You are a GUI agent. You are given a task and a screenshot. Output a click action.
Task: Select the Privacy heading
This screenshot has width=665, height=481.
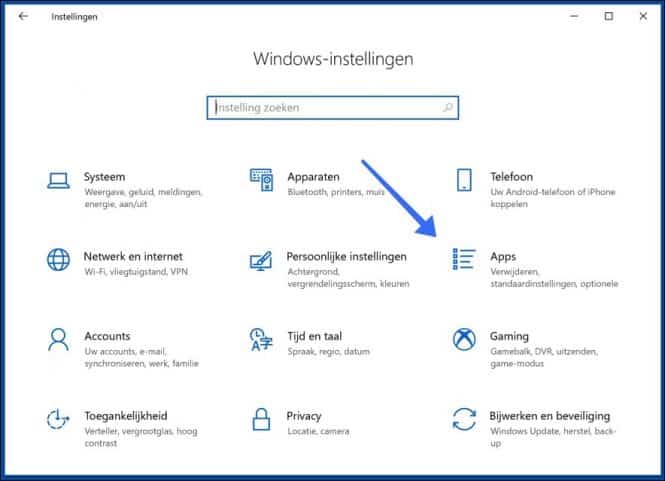(x=304, y=417)
